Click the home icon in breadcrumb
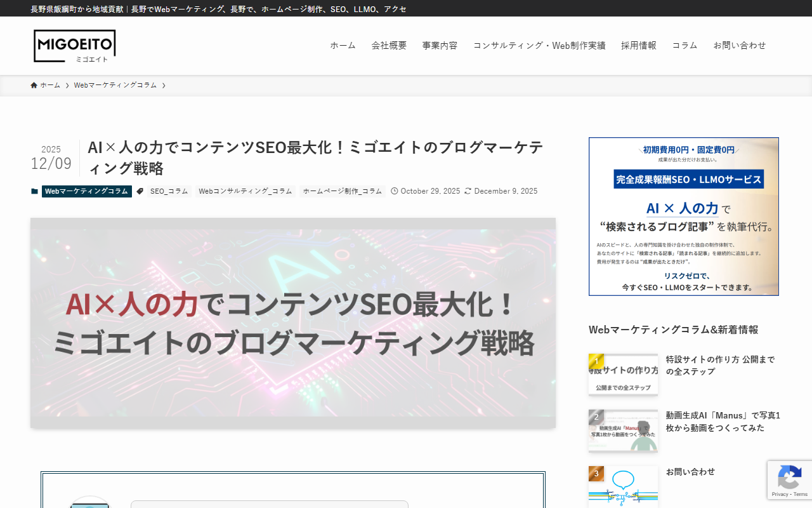Screen dimensions: 812x508 pyautogui.click(x=34, y=85)
